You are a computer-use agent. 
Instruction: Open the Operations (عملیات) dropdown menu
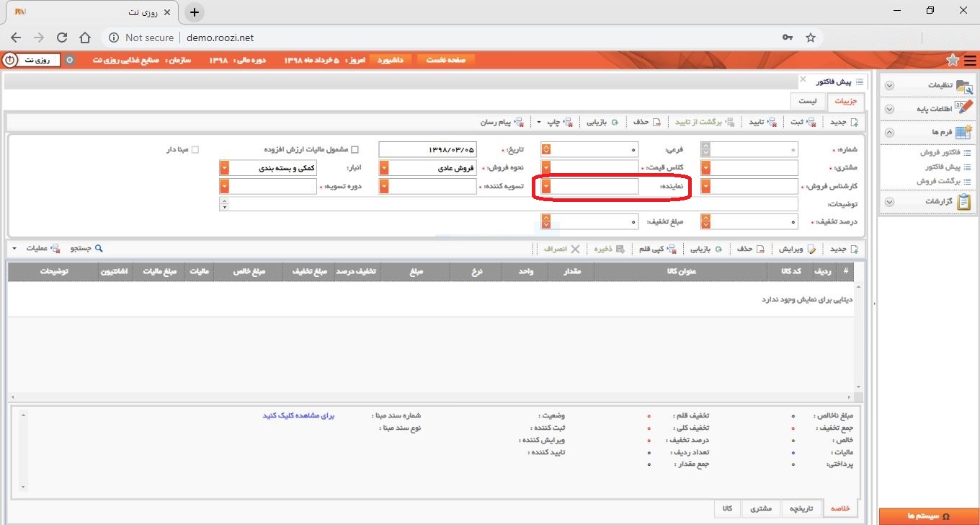click(x=37, y=249)
